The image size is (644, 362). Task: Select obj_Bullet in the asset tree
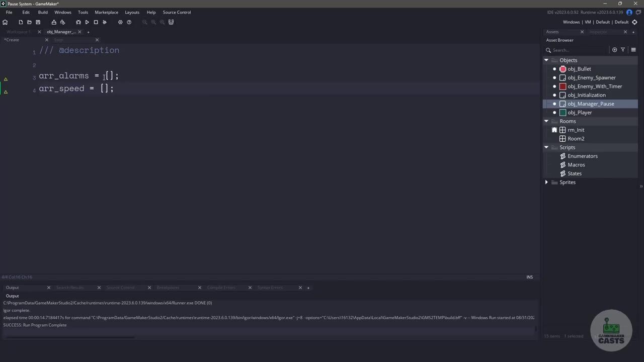point(579,69)
